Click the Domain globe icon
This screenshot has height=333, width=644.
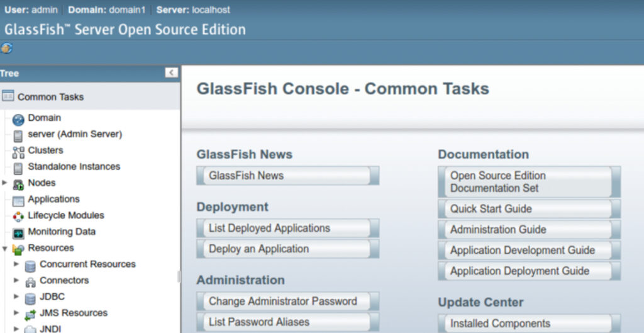click(18, 120)
